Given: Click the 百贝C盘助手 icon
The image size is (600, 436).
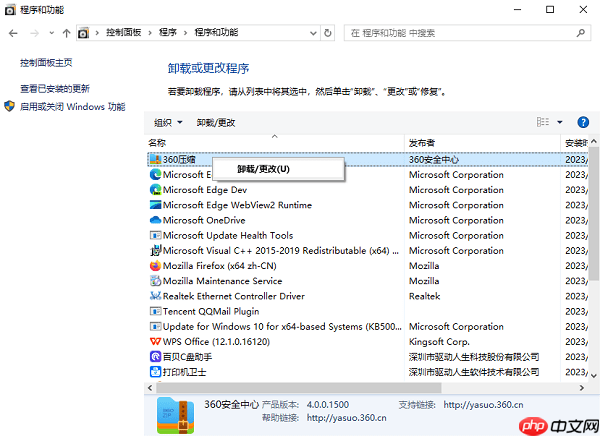Looking at the screenshot, I should point(155,357).
